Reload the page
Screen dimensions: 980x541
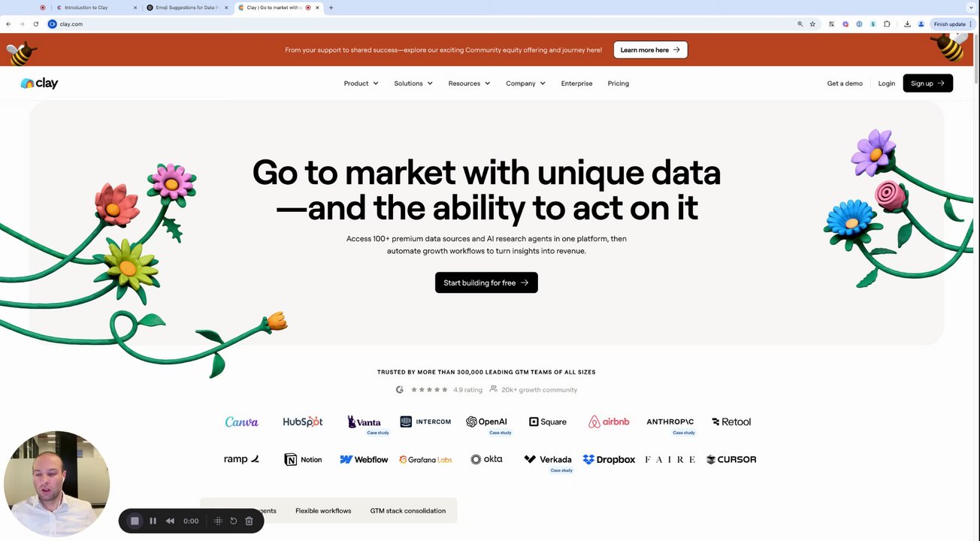click(35, 24)
